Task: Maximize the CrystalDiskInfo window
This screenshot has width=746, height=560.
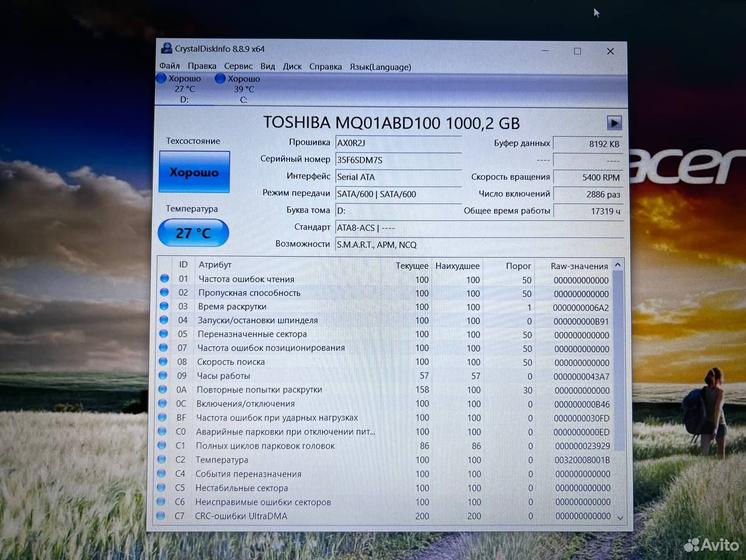Action: click(x=577, y=51)
